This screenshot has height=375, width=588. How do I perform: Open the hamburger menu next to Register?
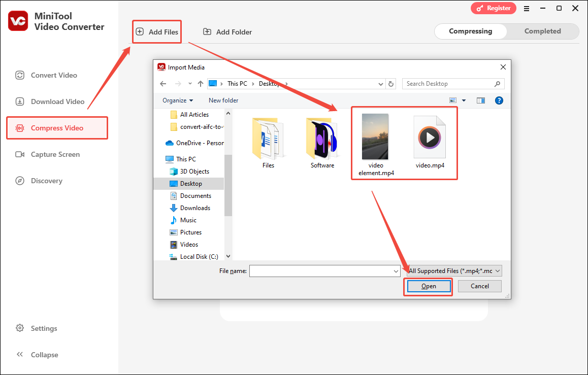[527, 8]
